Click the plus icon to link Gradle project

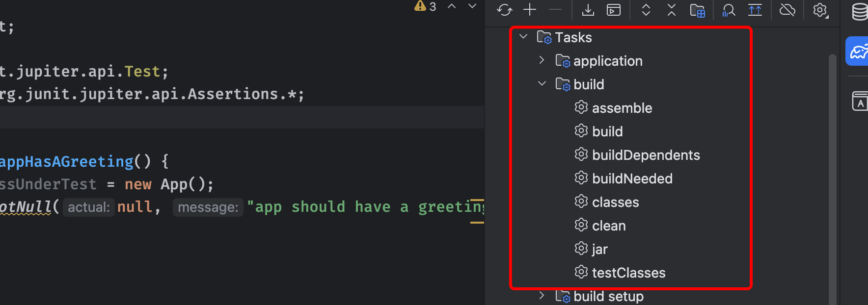click(x=530, y=10)
